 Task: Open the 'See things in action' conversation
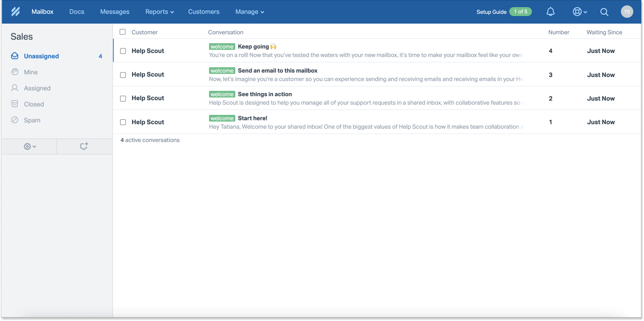(x=265, y=94)
